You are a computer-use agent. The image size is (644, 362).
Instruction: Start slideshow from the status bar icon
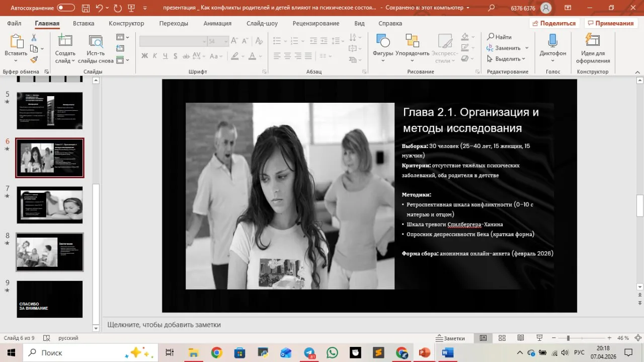[539, 338]
